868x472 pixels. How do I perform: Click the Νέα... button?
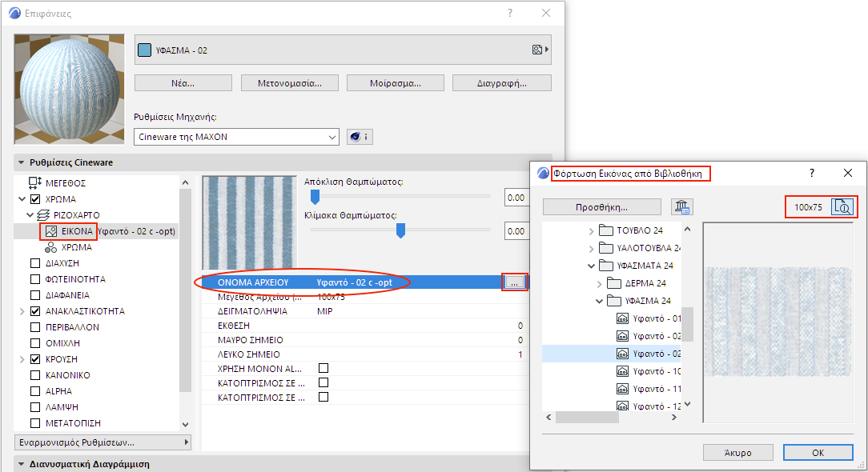[x=183, y=83]
